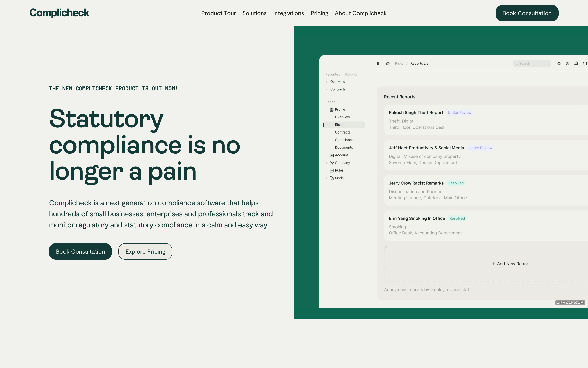The width and height of the screenshot is (588, 368).
Task: Open Jerry Crow Racist Remarks report
Action: [416, 183]
